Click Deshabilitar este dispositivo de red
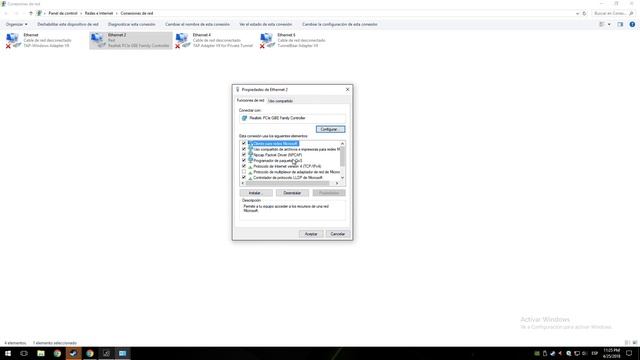 click(68, 24)
